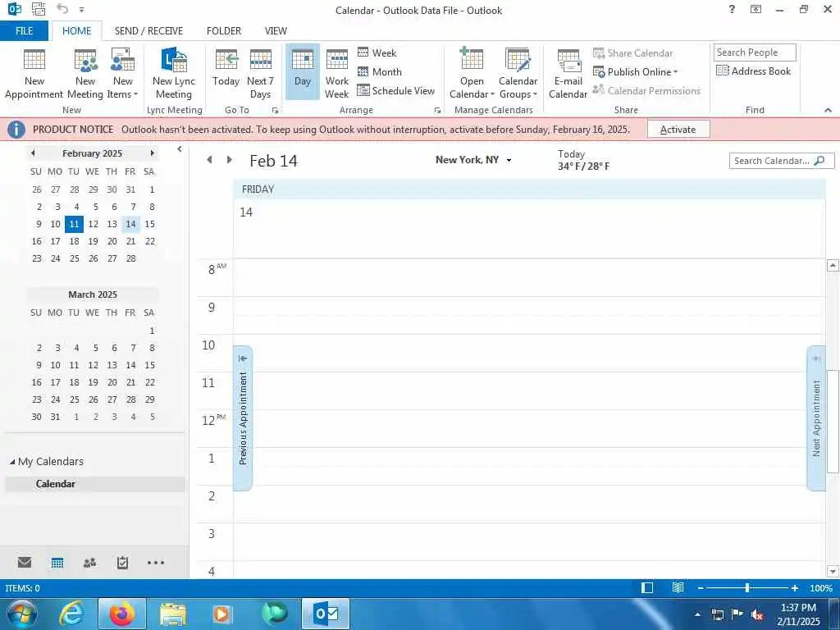The height and width of the screenshot is (630, 840).
Task: Click the New Meeting icon
Action: [x=85, y=73]
